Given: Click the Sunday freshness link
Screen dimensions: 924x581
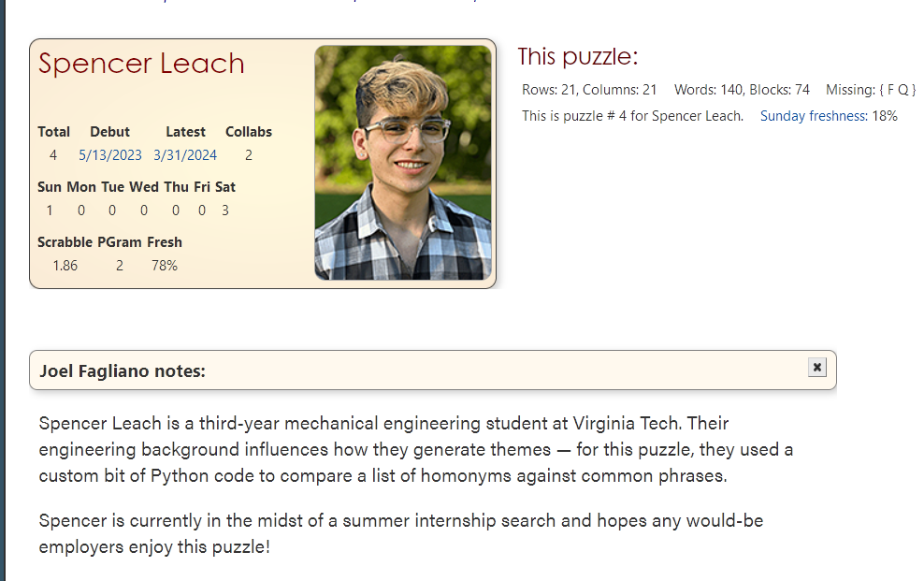Looking at the screenshot, I should pyautogui.click(x=813, y=116).
